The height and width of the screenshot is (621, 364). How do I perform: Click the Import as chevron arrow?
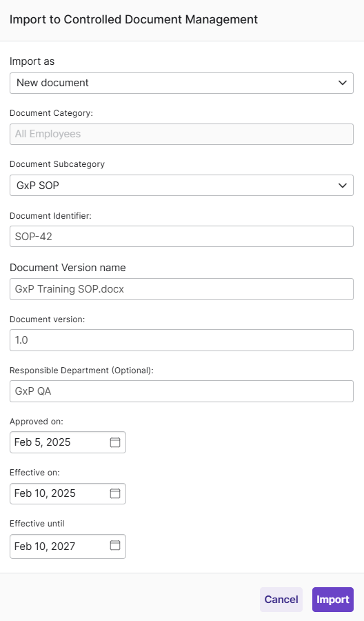343,83
